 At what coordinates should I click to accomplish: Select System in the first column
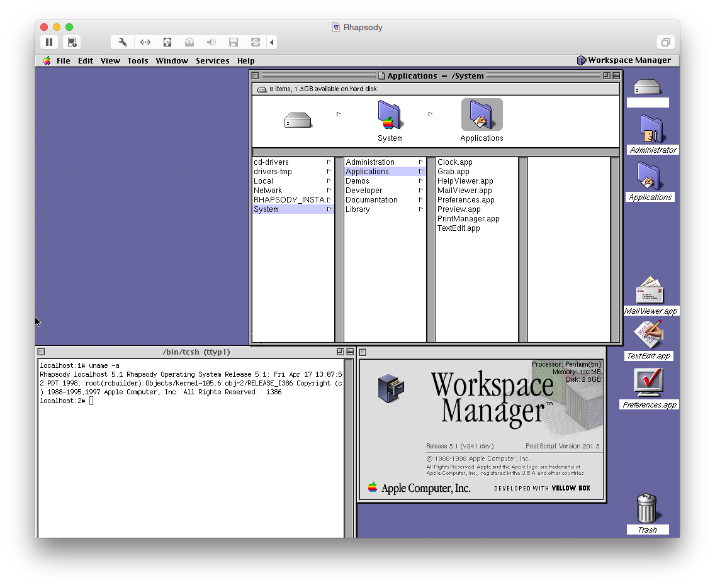click(x=293, y=209)
